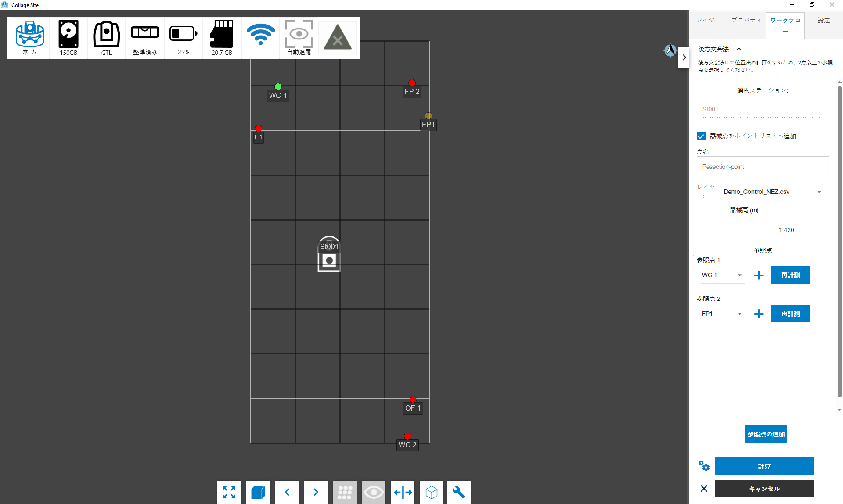Click the 3D wireframe cube icon
The image size is (843, 504).
432,492
